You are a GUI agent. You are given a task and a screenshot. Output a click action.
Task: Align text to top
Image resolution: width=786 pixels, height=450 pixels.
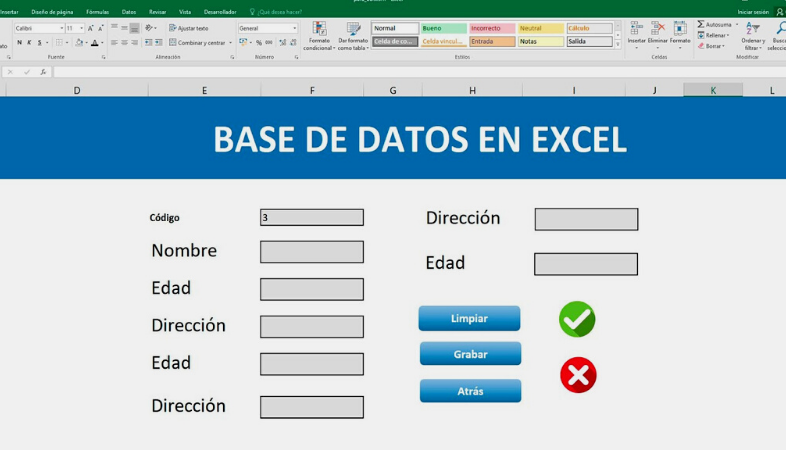coord(114,28)
